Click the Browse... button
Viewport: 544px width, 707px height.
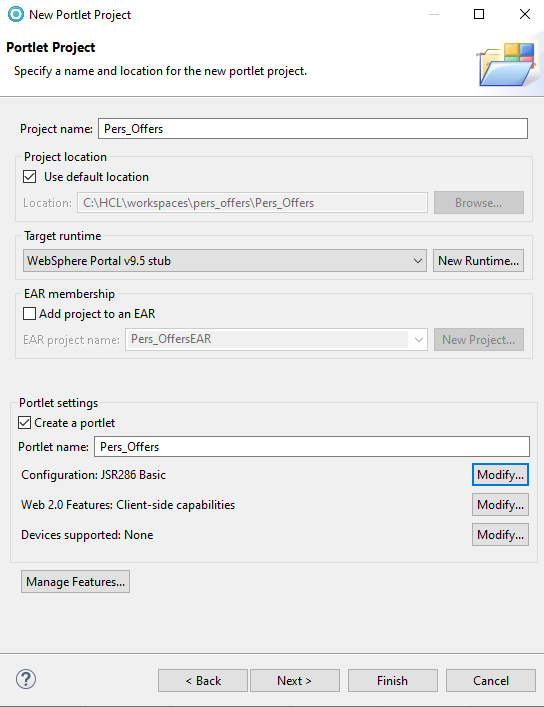(479, 203)
